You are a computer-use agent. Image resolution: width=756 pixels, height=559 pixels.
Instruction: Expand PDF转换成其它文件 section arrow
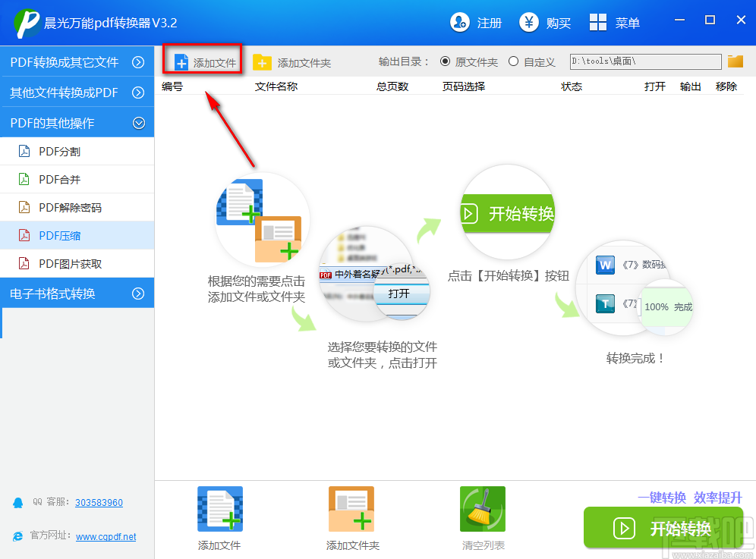coord(138,62)
